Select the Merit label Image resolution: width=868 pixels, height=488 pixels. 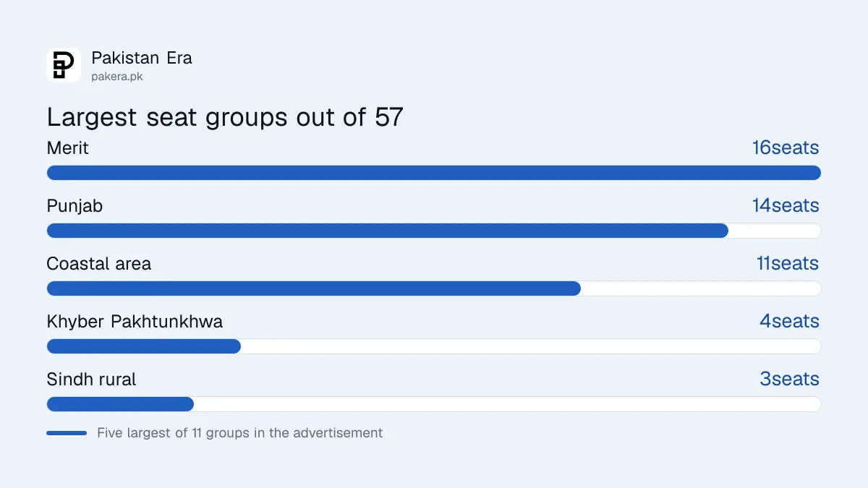[68, 148]
